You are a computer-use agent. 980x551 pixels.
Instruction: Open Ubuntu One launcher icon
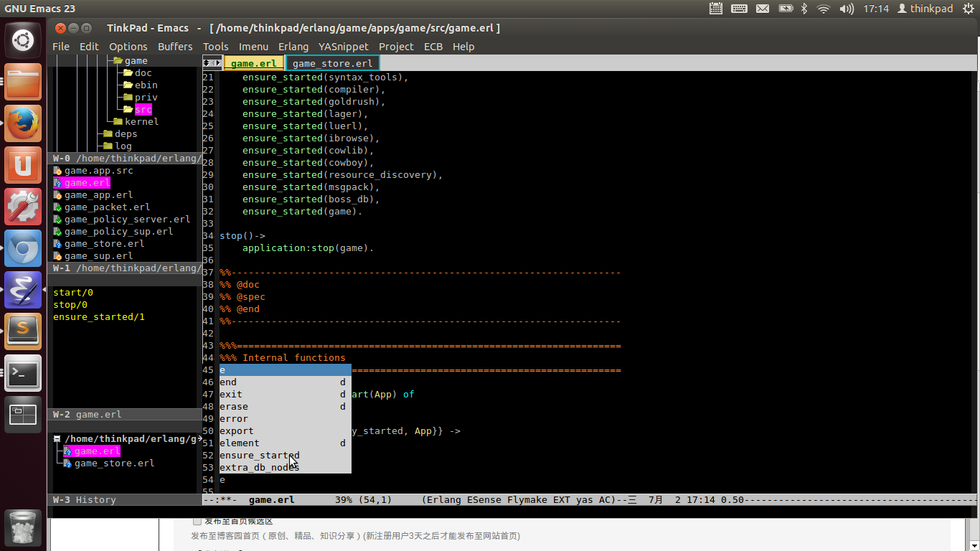click(23, 165)
